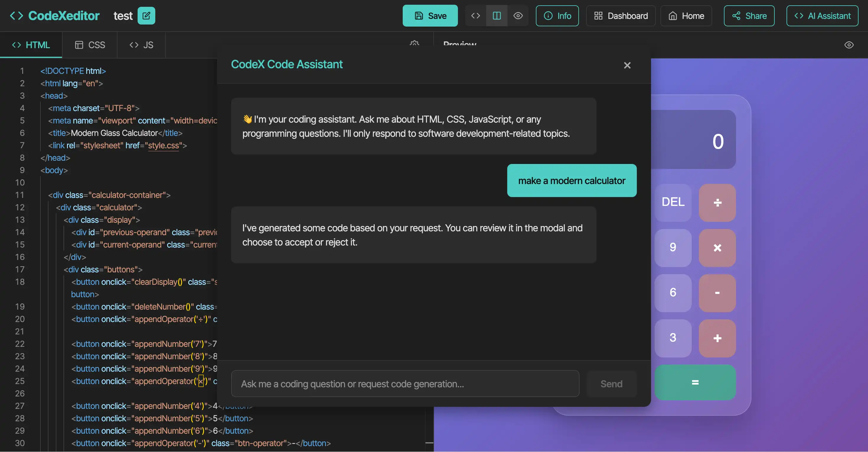
Task: Switch to preview-only view
Action: (x=518, y=16)
